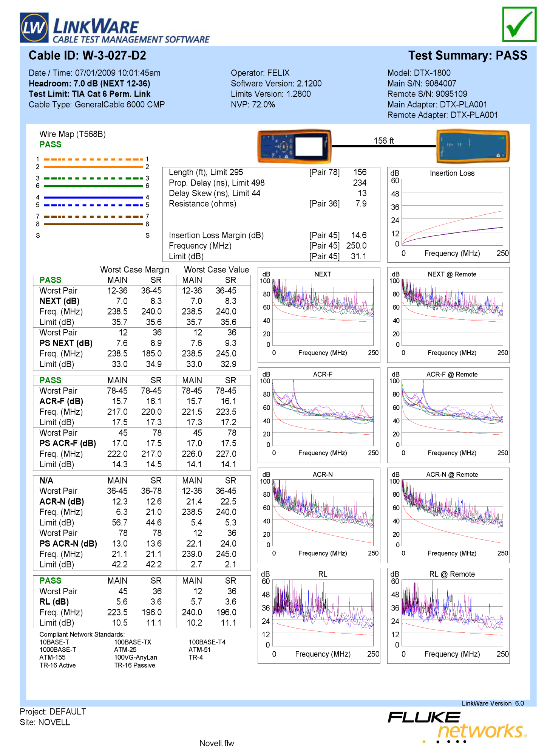This screenshot has height=756, width=550.
Task: Select the RL @ Remote graph
Action: pos(448,615)
